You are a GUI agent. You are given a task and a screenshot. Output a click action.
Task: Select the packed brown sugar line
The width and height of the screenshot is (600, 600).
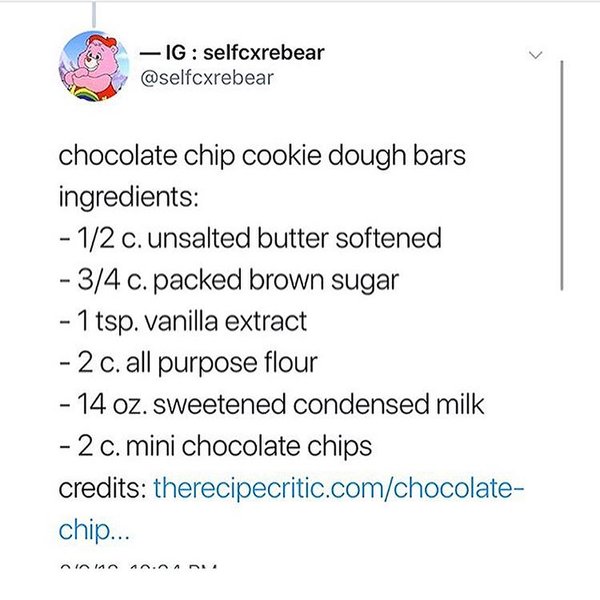[228, 281]
